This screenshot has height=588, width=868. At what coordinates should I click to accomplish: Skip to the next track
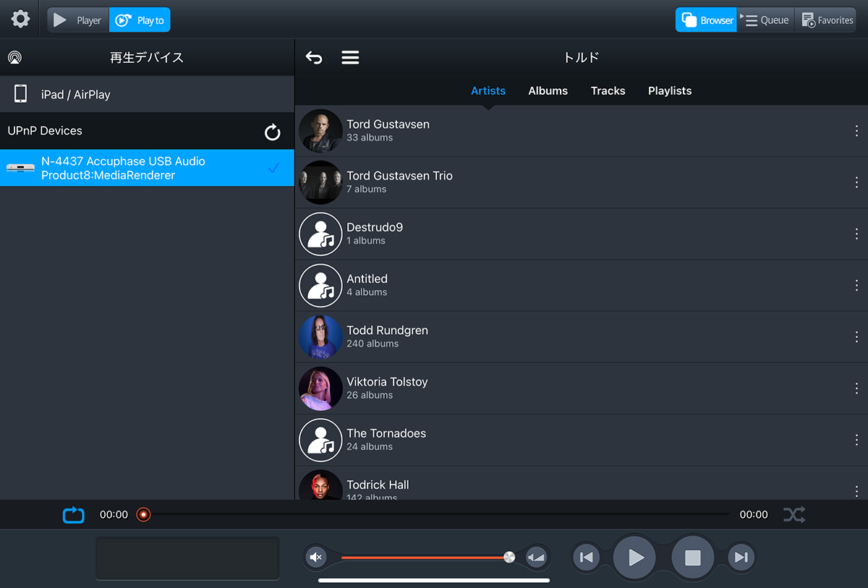coord(741,558)
